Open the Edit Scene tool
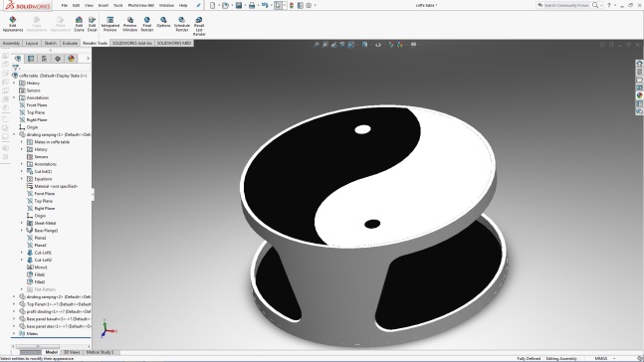This screenshot has width=644, height=362. pyautogui.click(x=79, y=24)
